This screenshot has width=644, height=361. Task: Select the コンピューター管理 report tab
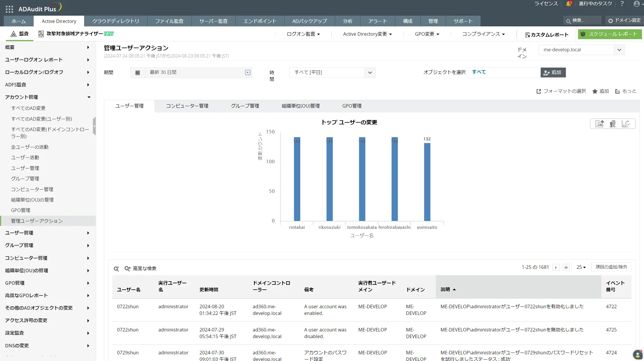[x=187, y=106]
